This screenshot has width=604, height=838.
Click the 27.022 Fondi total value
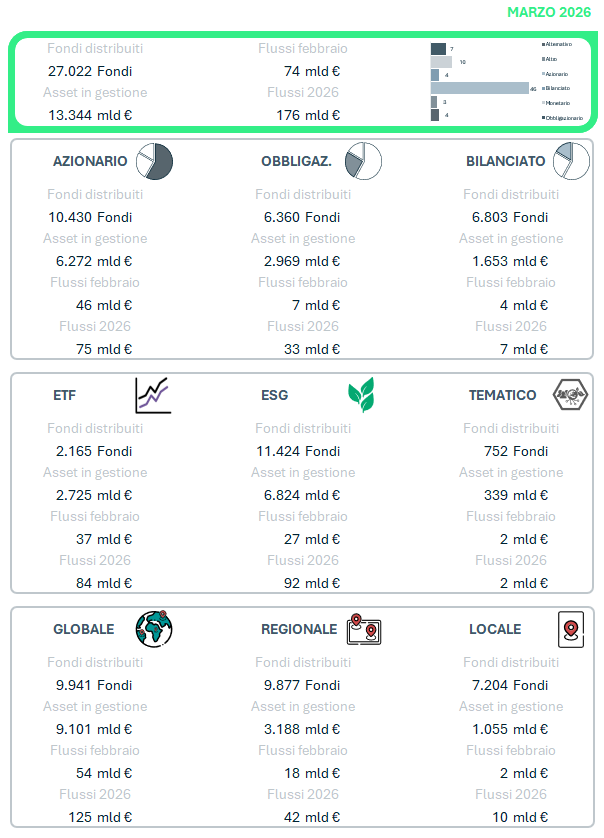point(90,71)
